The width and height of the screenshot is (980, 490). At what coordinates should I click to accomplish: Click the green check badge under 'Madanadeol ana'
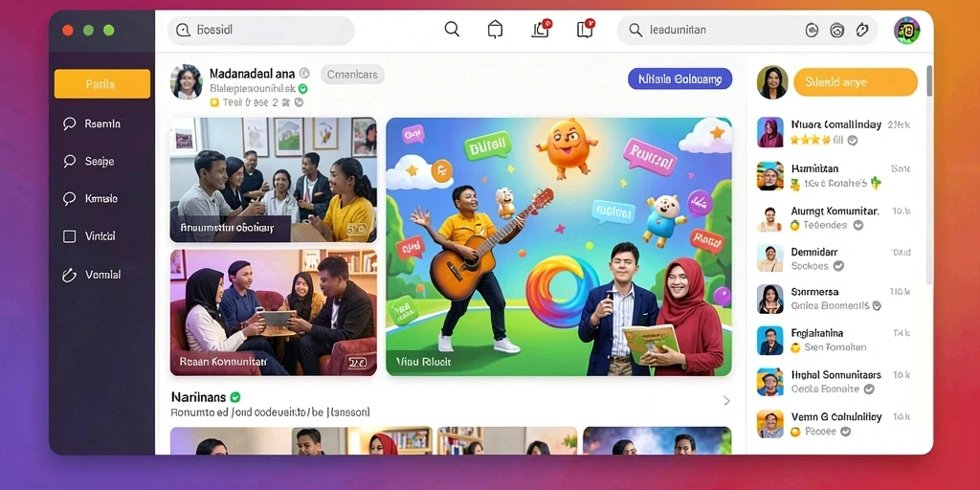pyautogui.click(x=303, y=89)
